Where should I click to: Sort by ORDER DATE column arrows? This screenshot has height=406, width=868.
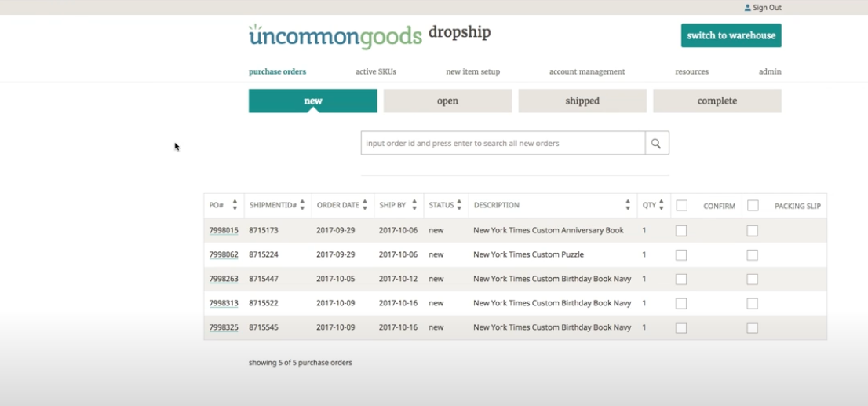click(x=365, y=205)
